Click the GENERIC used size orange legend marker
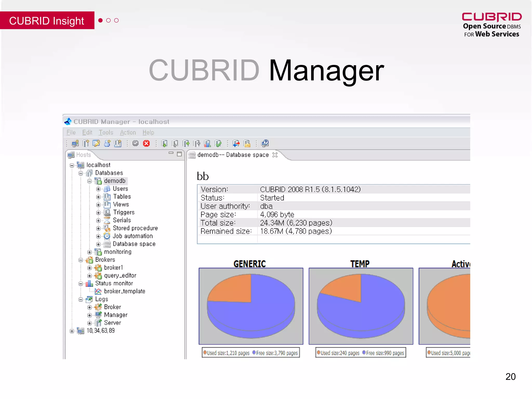 (205, 353)
